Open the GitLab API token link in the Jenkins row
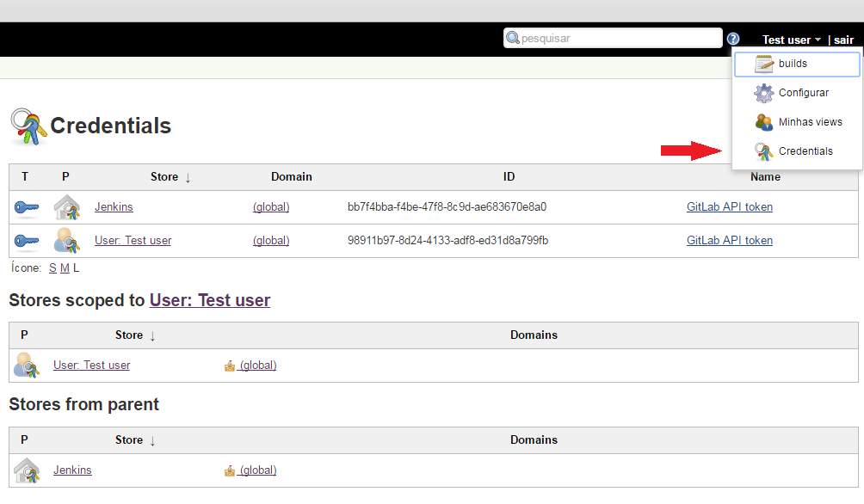 tap(730, 206)
